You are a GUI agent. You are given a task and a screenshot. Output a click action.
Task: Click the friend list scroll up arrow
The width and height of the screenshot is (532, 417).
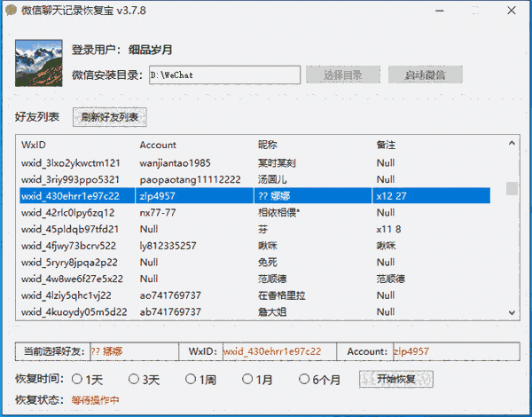point(512,144)
